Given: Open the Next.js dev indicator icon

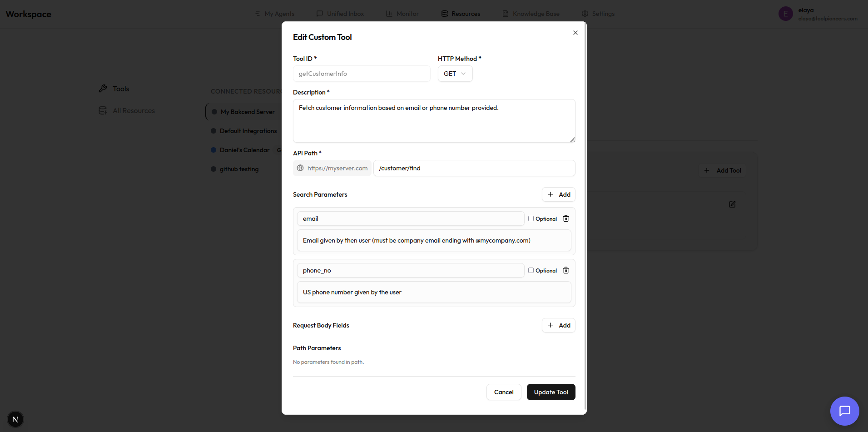Looking at the screenshot, I should [x=15, y=419].
